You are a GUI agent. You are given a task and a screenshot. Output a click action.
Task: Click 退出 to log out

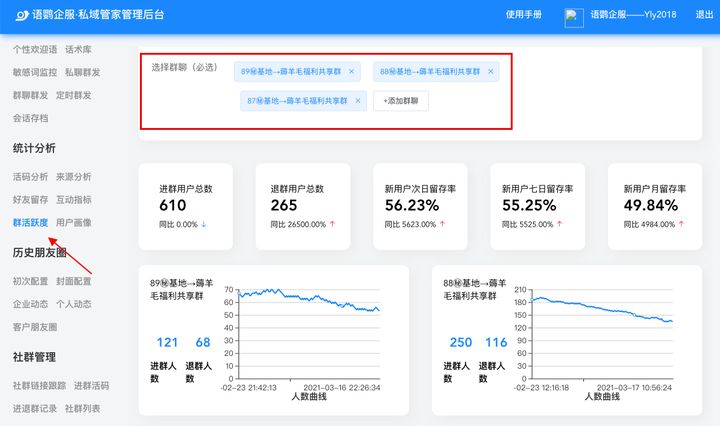point(704,15)
